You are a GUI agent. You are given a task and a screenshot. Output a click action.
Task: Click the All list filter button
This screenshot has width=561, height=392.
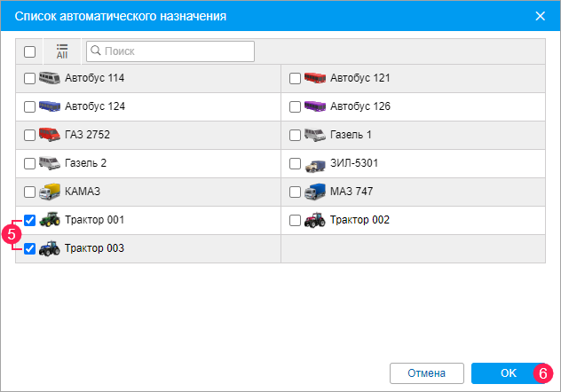point(62,51)
